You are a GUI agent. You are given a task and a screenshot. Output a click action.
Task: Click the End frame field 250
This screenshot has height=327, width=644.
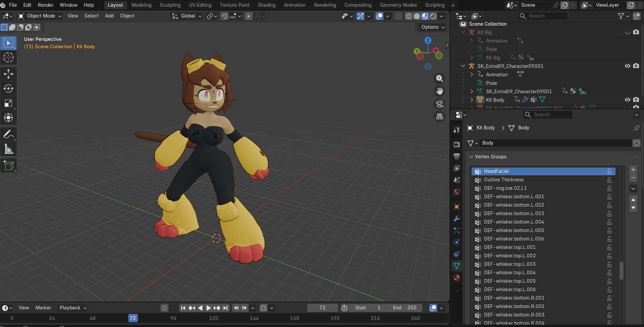(x=405, y=308)
